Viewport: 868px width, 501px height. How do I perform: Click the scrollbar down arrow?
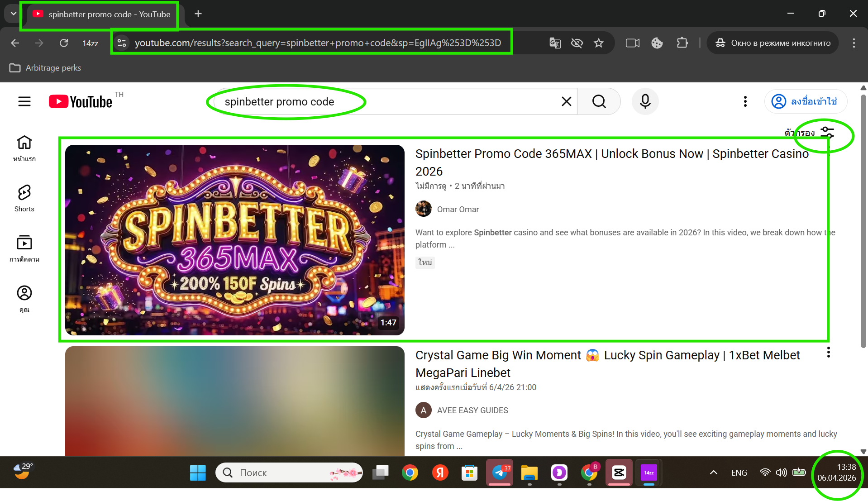(863, 451)
